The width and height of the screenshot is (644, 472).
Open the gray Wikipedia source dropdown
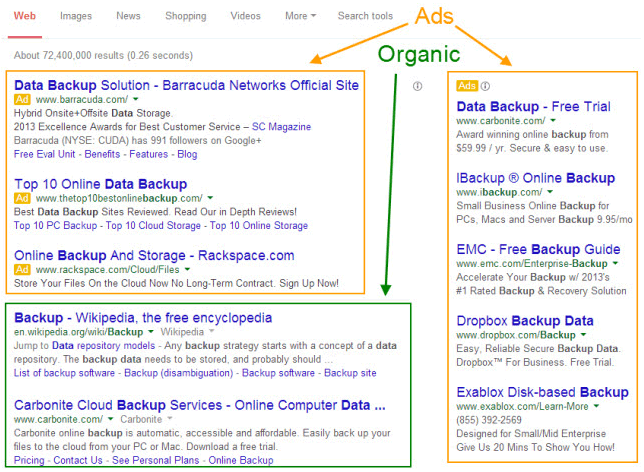pos(187,332)
